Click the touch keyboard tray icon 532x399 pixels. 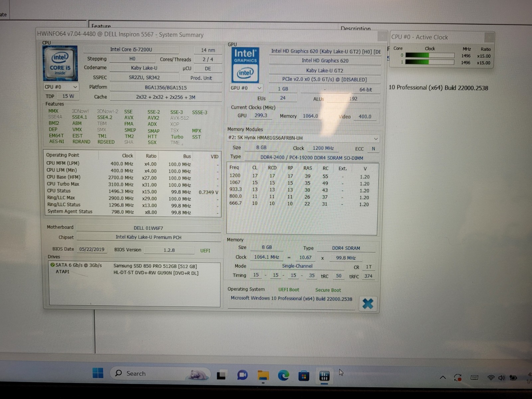tap(474, 377)
